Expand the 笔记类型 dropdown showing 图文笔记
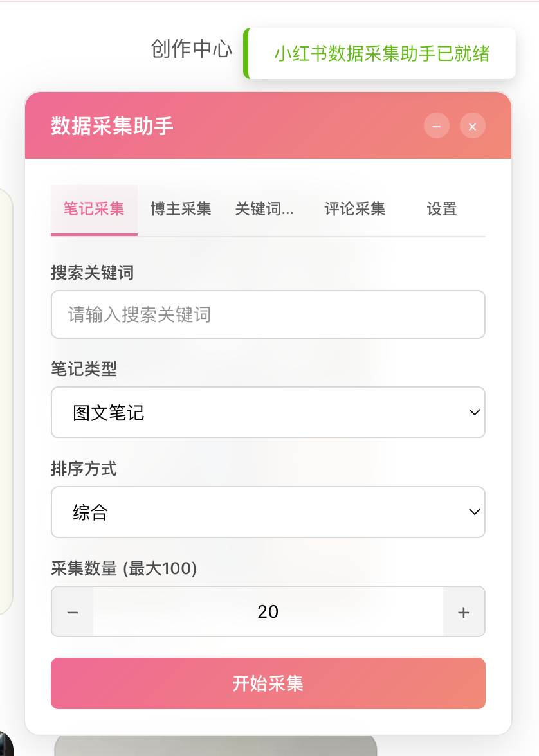The height and width of the screenshot is (756, 539). tap(268, 413)
